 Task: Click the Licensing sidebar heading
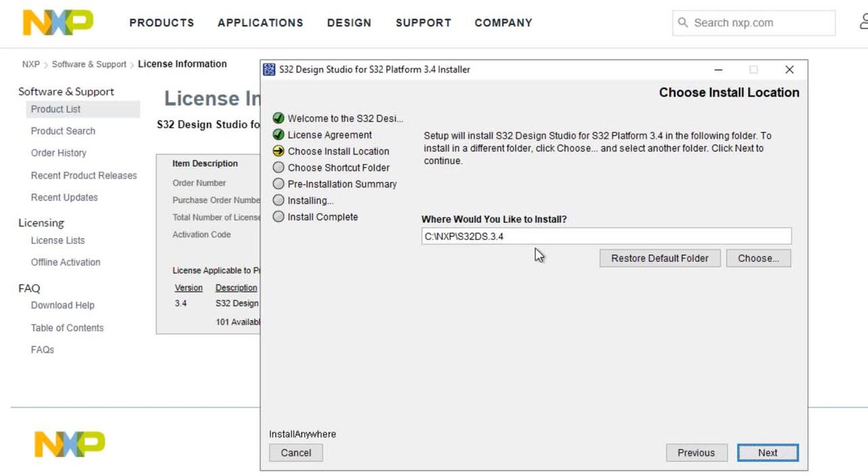(41, 222)
